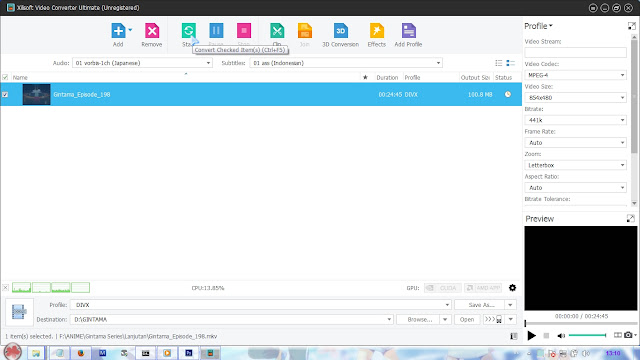Start converting checked items
The image size is (640, 360).
(x=189, y=31)
